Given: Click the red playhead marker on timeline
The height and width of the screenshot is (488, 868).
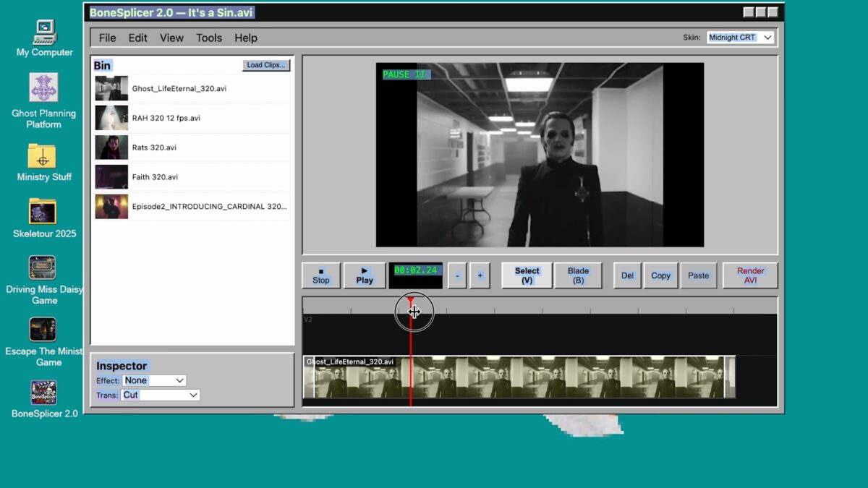Looking at the screenshot, I should click(x=411, y=301).
